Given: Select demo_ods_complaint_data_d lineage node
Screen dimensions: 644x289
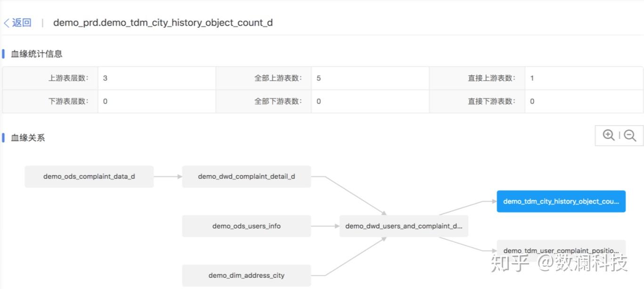Looking at the screenshot, I should 89,177.
